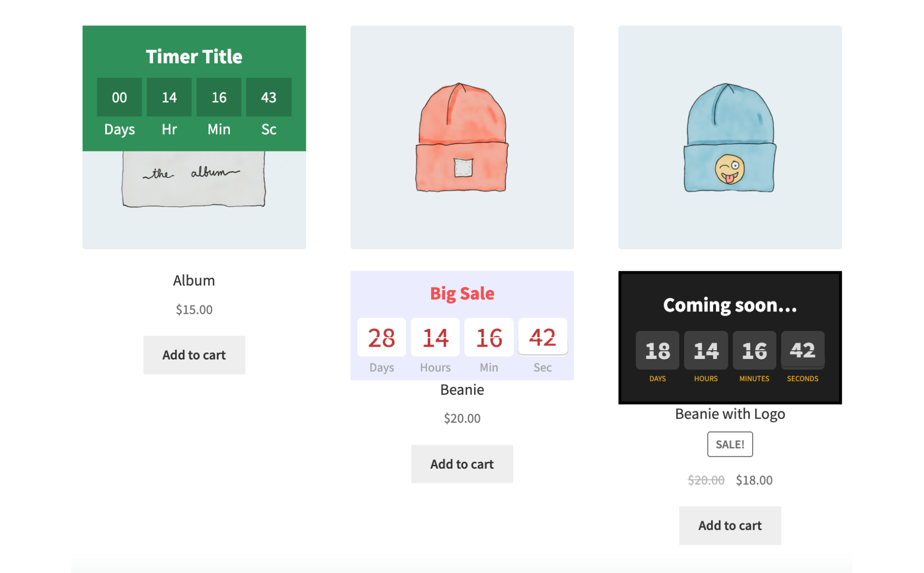This screenshot has height=573, width=924.
Task: Click the green timer's 14 hours box
Action: coord(169,97)
